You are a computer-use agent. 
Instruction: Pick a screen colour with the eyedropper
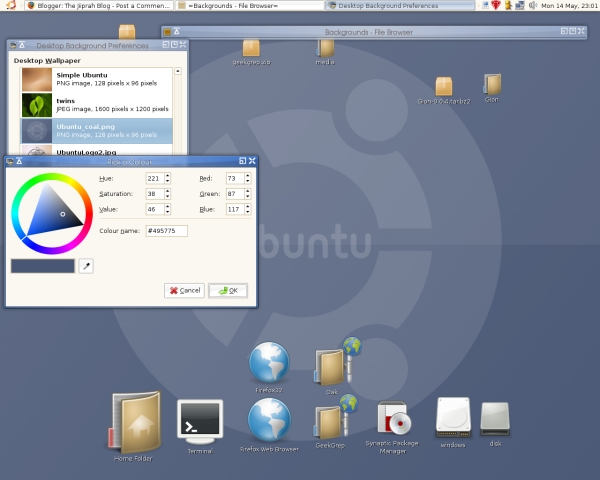[x=86, y=266]
